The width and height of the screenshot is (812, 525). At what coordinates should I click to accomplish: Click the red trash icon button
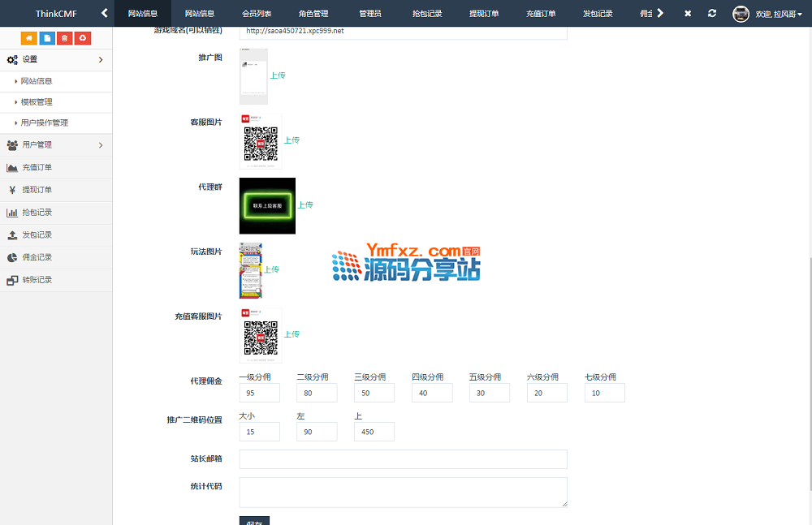(65, 38)
